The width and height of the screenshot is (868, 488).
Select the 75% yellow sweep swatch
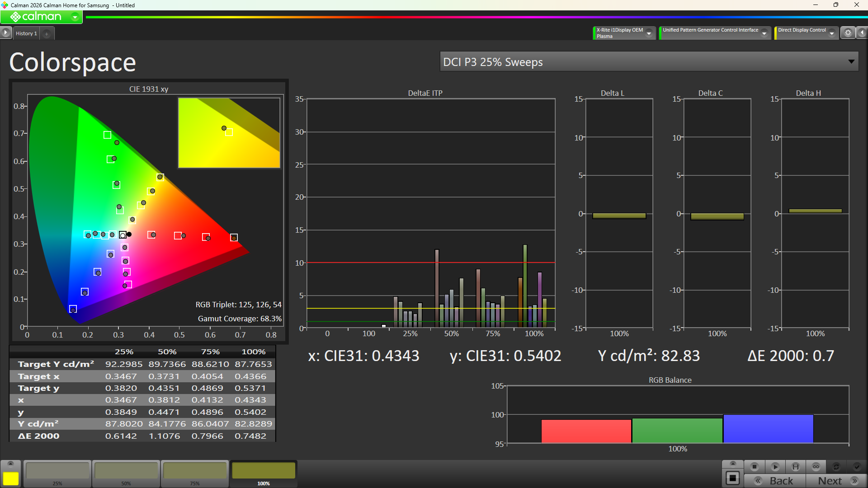(x=195, y=474)
